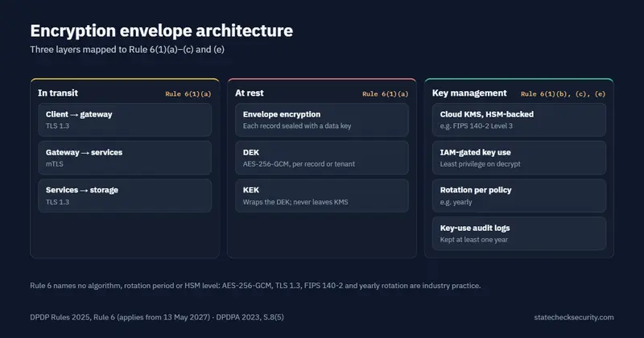Click the 'Key-use audit logs' card title
The height and width of the screenshot is (338, 644).
475,228
